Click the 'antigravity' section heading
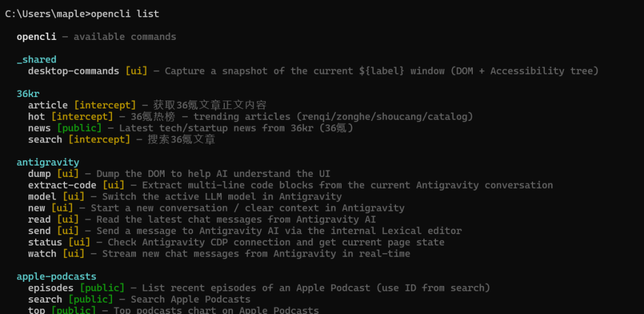Screen dimensions: 644x314 click(48, 163)
